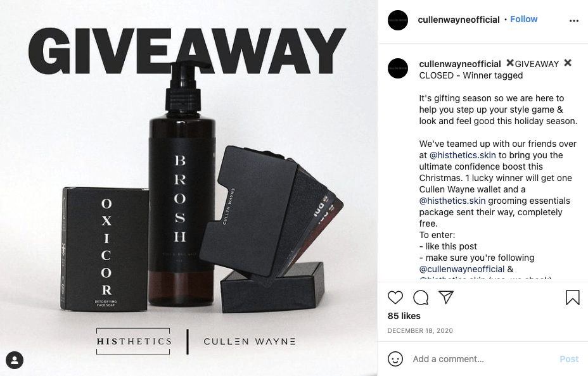This screenshot has width=588, height=376.
Task: Save the post with the bookmark icon
Action: pyautogui.click(x=573, y=298)
